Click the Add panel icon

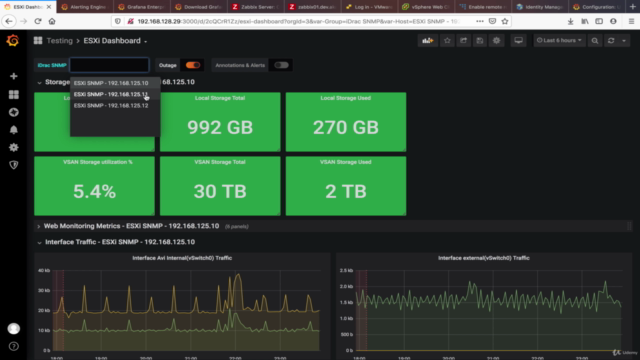click(428, 40)
